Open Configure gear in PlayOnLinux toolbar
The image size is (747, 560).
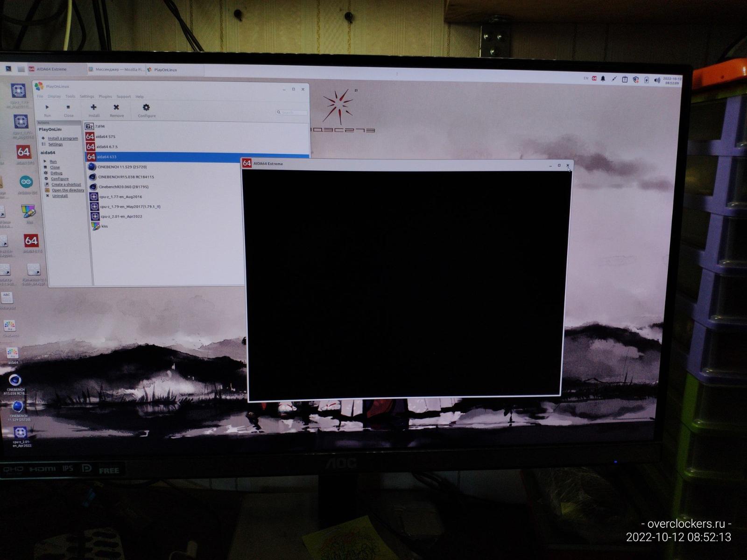click(146, 107)
